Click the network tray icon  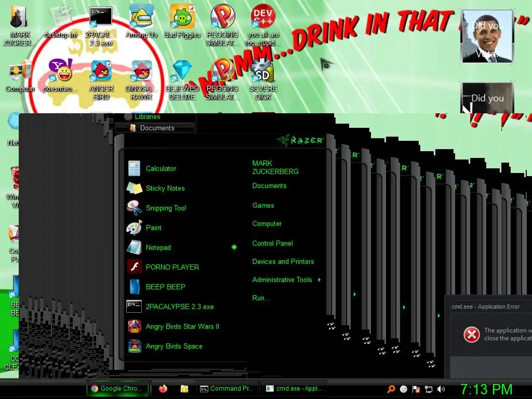(x=429, y=389)
